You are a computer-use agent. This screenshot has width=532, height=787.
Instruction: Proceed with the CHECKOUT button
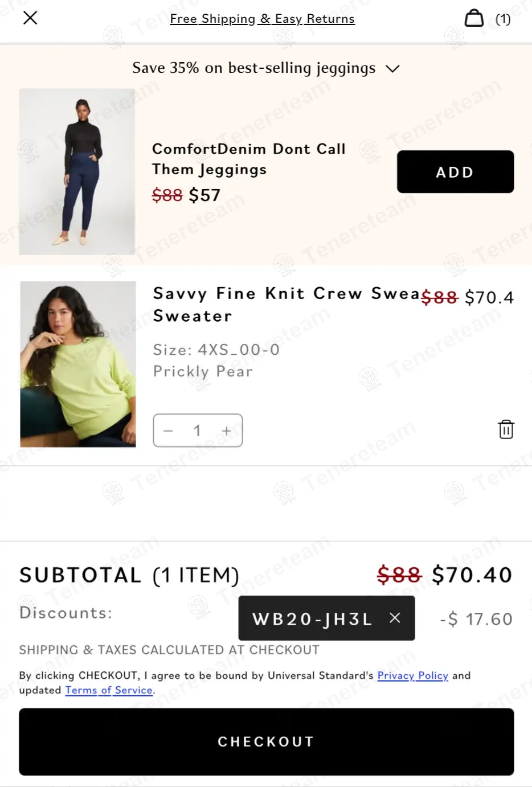click(266, 741)
